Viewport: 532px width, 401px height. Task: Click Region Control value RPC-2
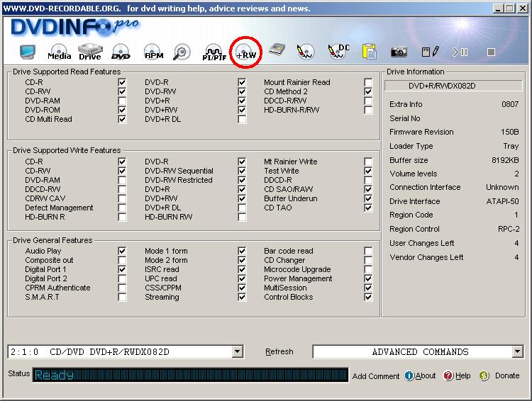tap(509, 229)
